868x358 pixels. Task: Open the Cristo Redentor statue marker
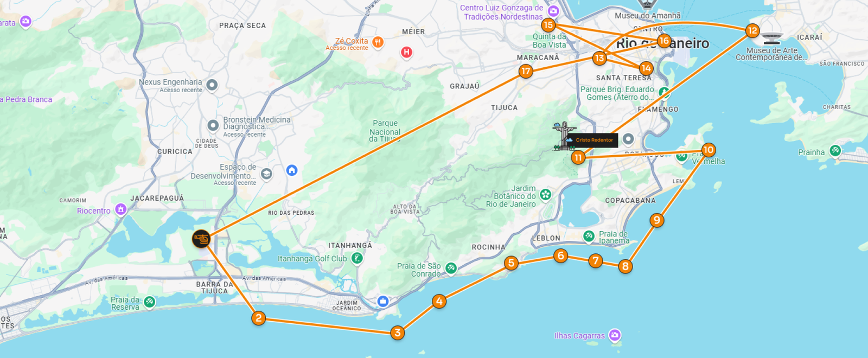[x=564, y=136]
